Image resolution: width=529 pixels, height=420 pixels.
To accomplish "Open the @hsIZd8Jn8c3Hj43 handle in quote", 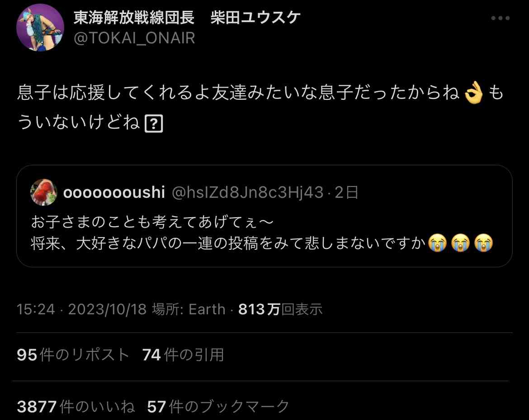I will 248,192.
